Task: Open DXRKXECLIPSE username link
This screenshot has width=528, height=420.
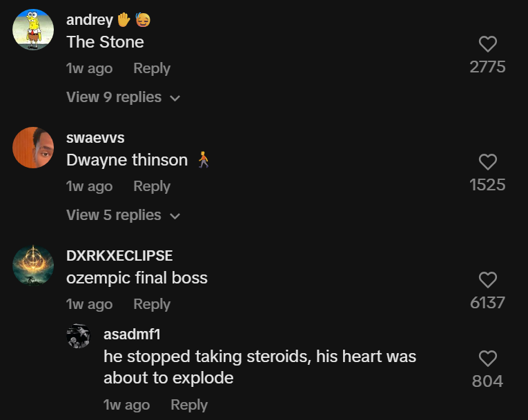Action: coord(119,256)
